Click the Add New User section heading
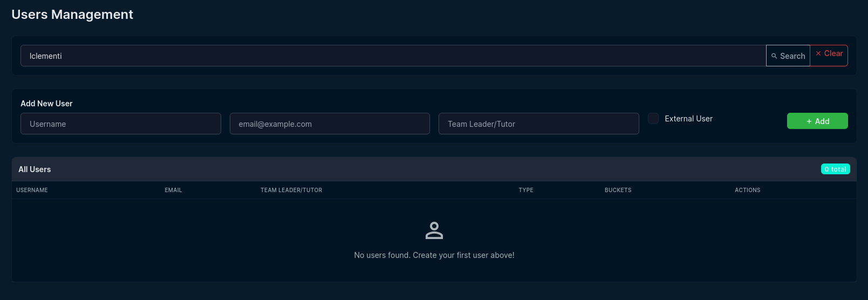This screenshot has width=868, height=300. pos(46,104)
